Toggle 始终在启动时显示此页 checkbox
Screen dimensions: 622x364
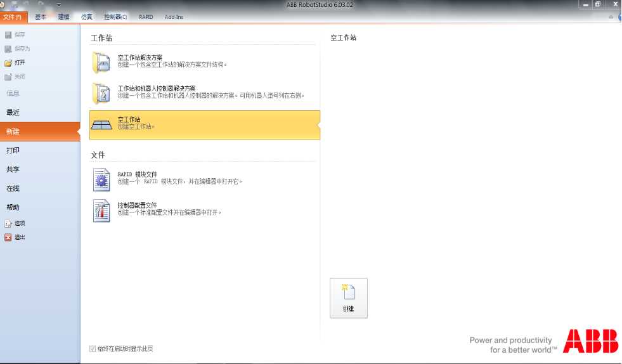pyautogui.click(x=93, y=349)
